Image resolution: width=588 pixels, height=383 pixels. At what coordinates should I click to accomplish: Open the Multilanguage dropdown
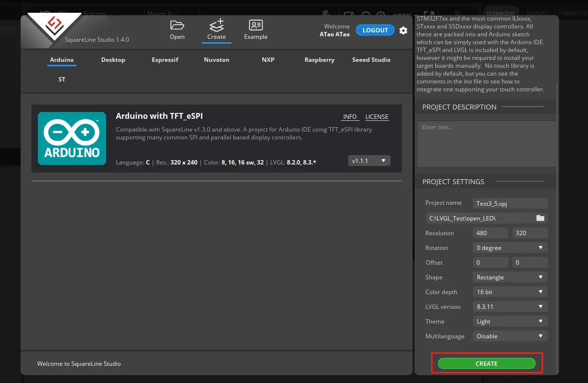coord(510,336)
